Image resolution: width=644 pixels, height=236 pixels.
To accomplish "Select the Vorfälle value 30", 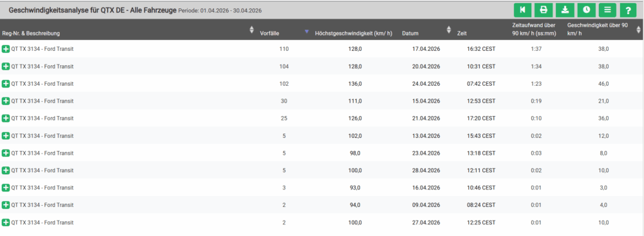I will pos(284,101).
